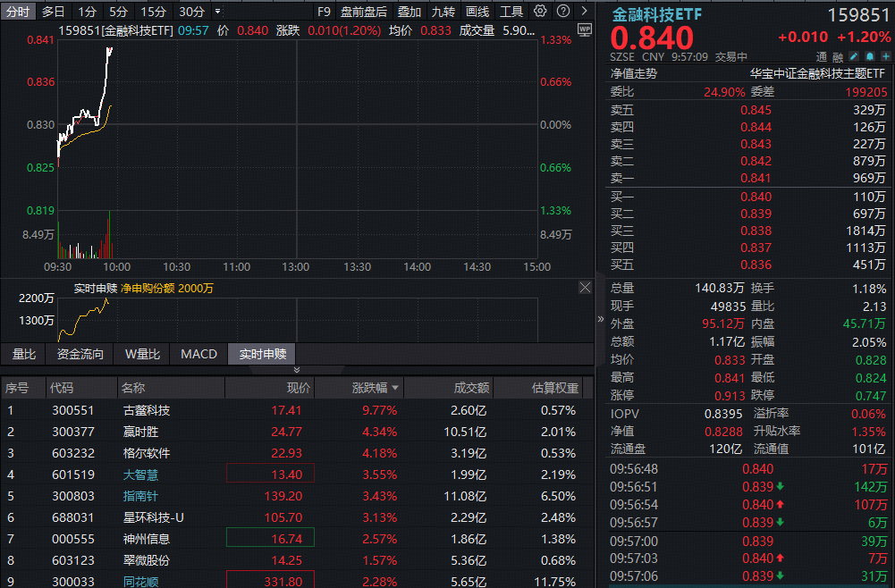Open the 工具 tools menu
The image size is (895, 588).
click(512, 12)
